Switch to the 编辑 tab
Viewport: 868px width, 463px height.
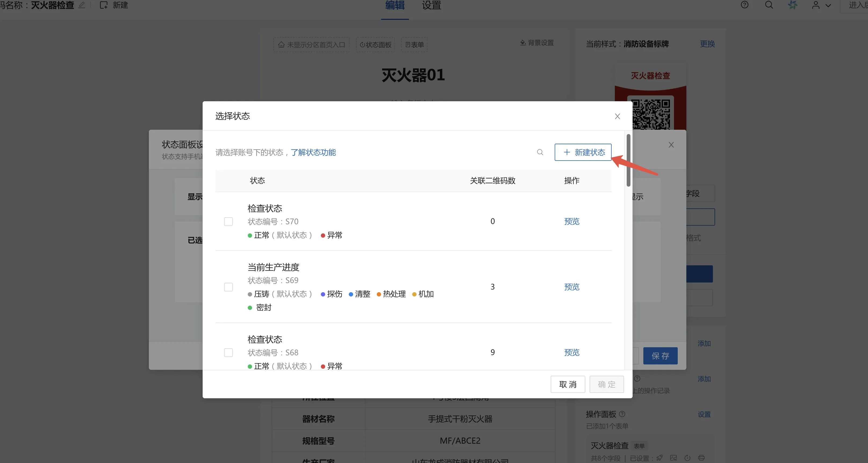[x=395, y=5]
